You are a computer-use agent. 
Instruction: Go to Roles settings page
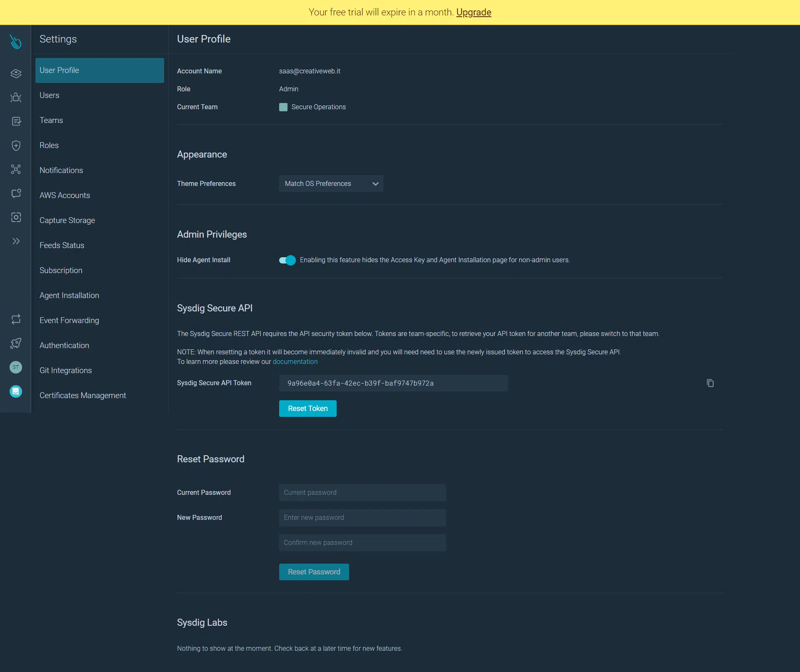(100, 145)
